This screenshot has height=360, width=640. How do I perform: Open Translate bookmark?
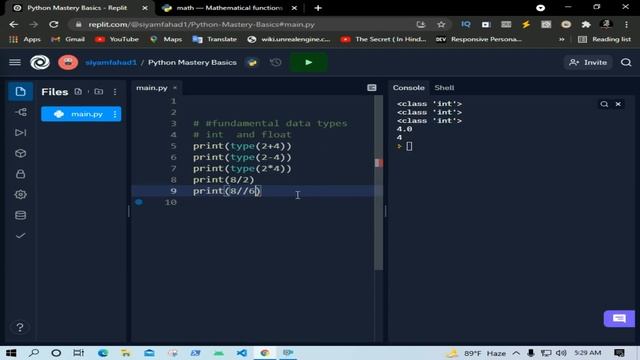tap(215, 39)
